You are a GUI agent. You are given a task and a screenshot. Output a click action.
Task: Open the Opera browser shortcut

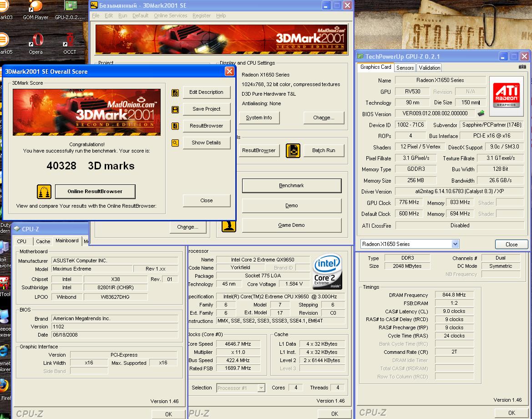[x=35, y=43]
